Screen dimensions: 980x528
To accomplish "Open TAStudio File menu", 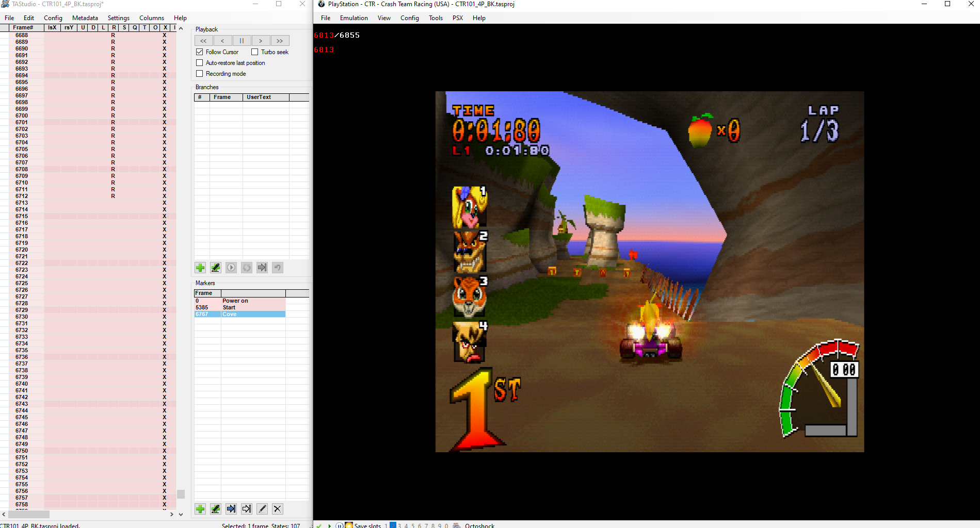I will point(9,18).
